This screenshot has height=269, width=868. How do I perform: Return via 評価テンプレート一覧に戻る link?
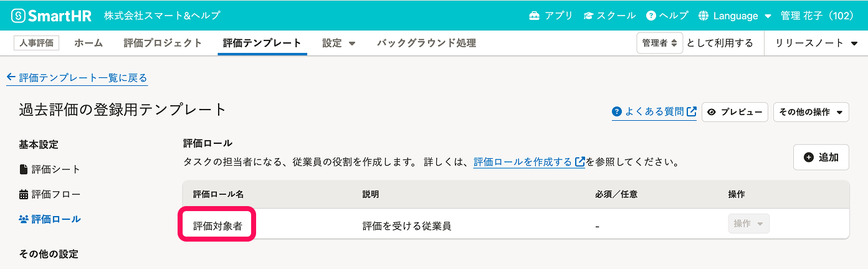click(x=77, y=78)
